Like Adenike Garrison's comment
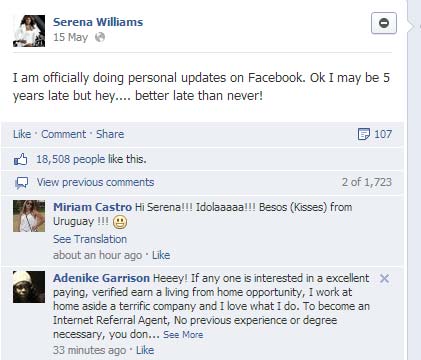 (x=145, y=350)
